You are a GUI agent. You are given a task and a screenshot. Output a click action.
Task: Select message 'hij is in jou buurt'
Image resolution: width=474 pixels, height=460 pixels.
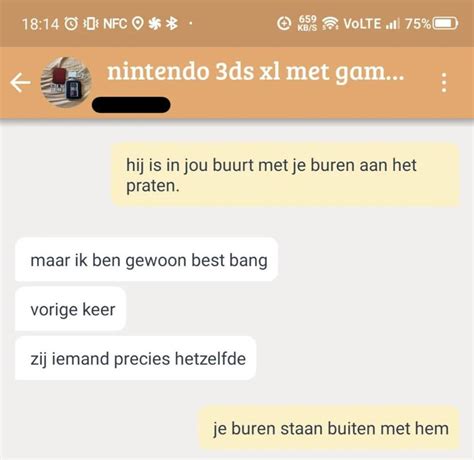[286, 175]
